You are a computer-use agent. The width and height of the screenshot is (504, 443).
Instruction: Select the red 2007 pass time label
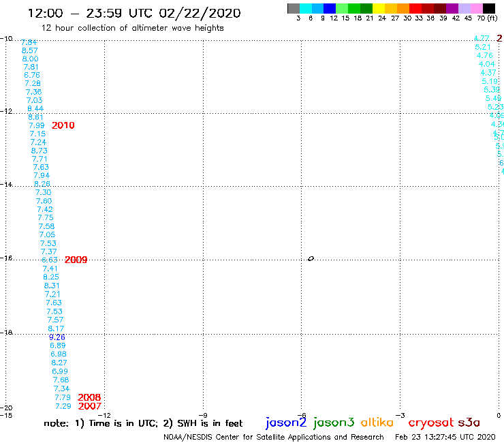coord(90,406)
